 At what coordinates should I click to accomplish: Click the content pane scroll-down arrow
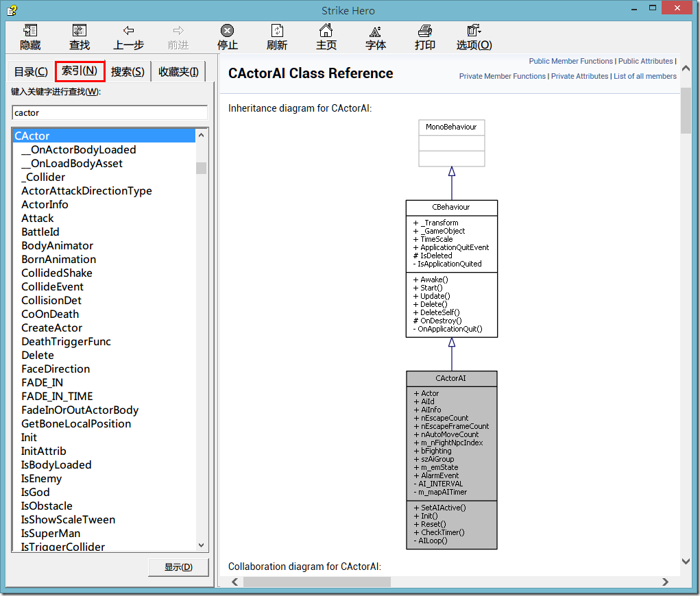pyautogui.click(x=686, y=561)
